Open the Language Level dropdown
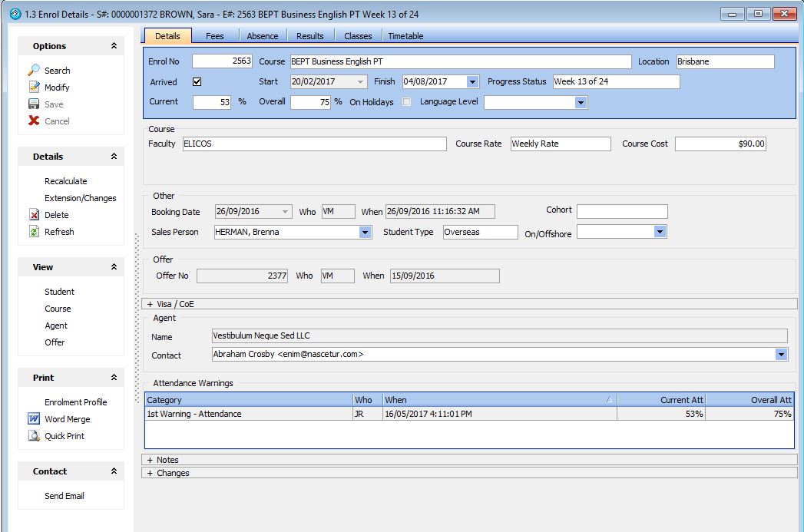804x532 pixels. [581, 102]
